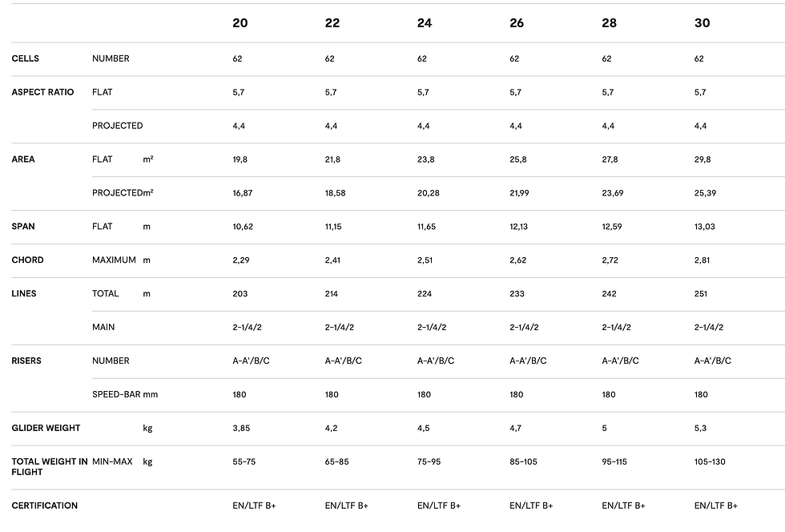The width and height of the screenshot is (785, 532).
Task: Select the LINES row label
Action: click(24, 293)
